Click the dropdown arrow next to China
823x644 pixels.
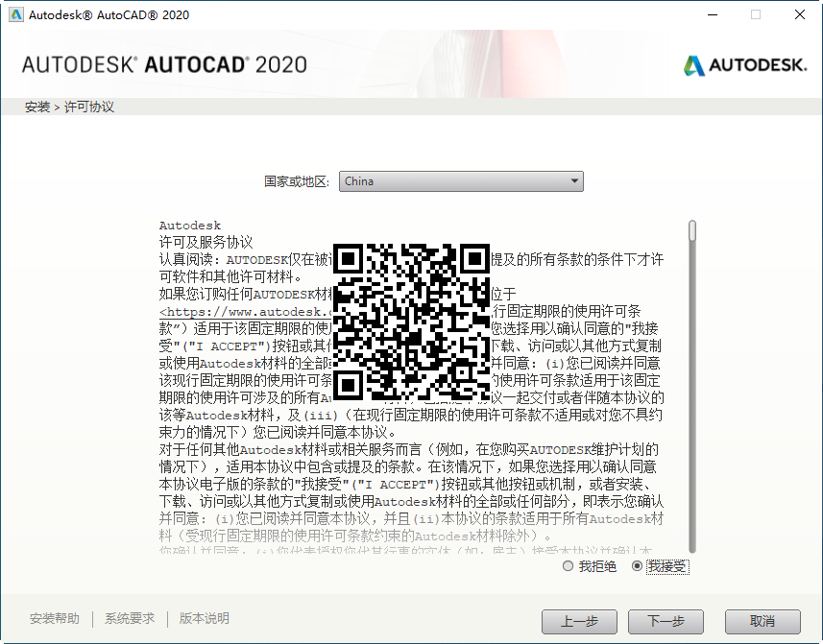[x=574, y=181]
